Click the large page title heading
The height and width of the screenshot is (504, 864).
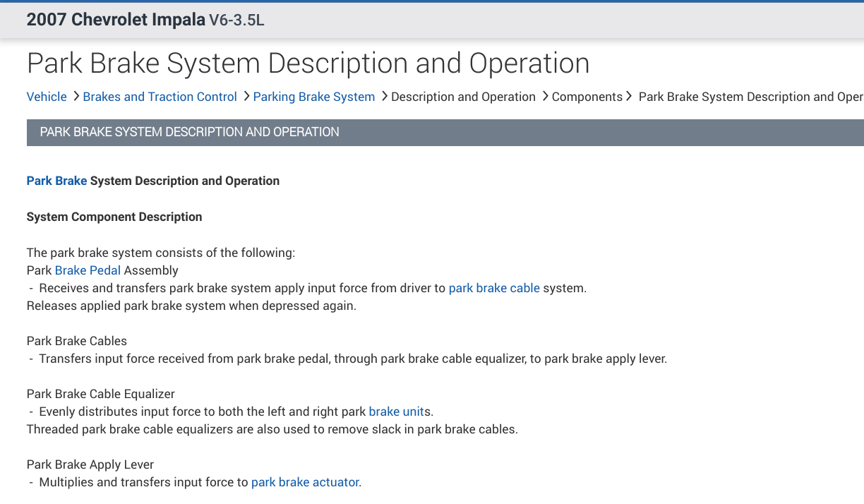pos(308,64)
